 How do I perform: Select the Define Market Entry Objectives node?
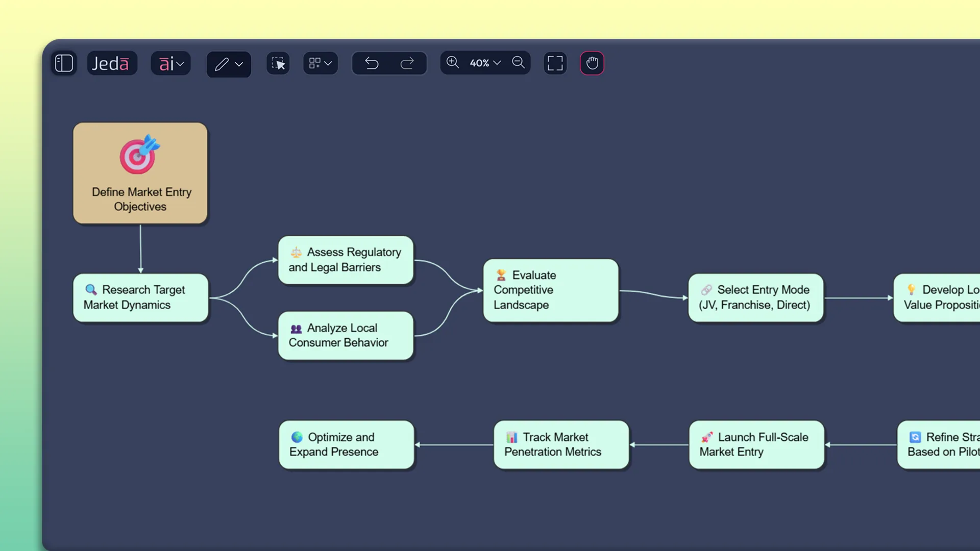(140, 173)
